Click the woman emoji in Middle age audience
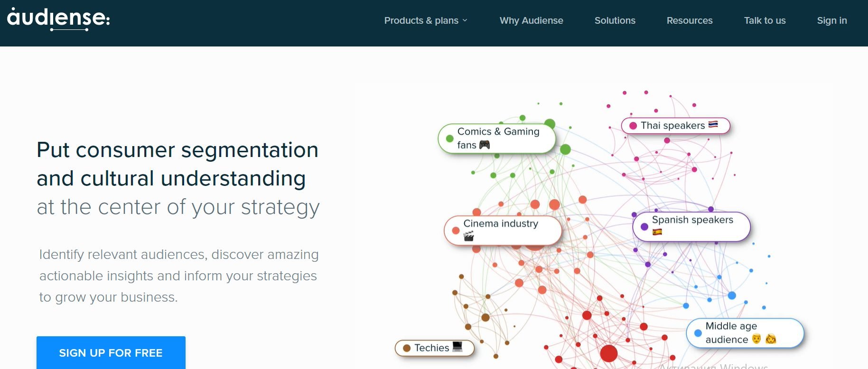 (771, 339)
